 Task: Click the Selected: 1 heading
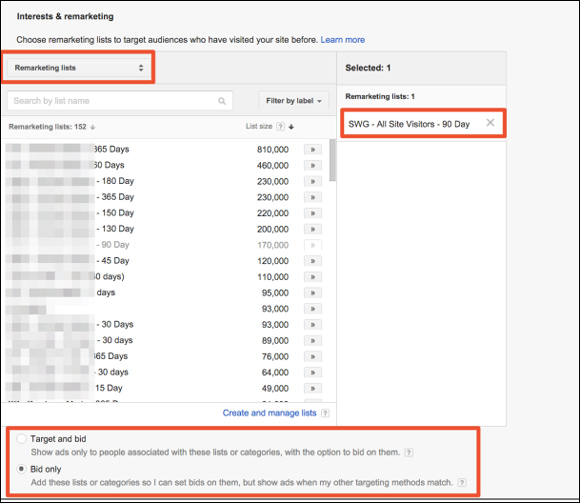pyautogui.click(x=368, y=68)
